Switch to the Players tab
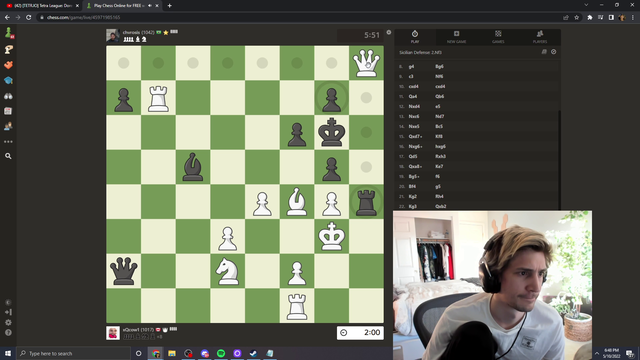The width and height of the screenshot is (640, 360). tap(540, 37)
